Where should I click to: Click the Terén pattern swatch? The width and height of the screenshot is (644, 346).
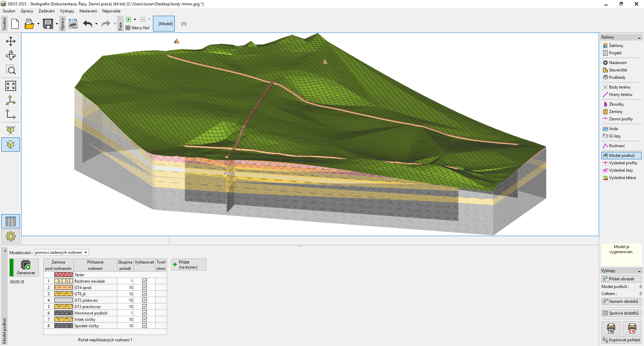point(63,275)
